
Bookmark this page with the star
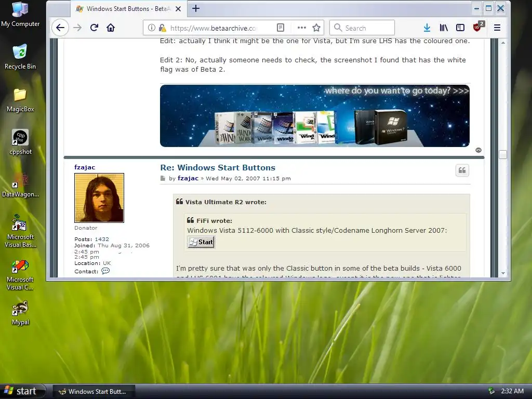point(316,28)
